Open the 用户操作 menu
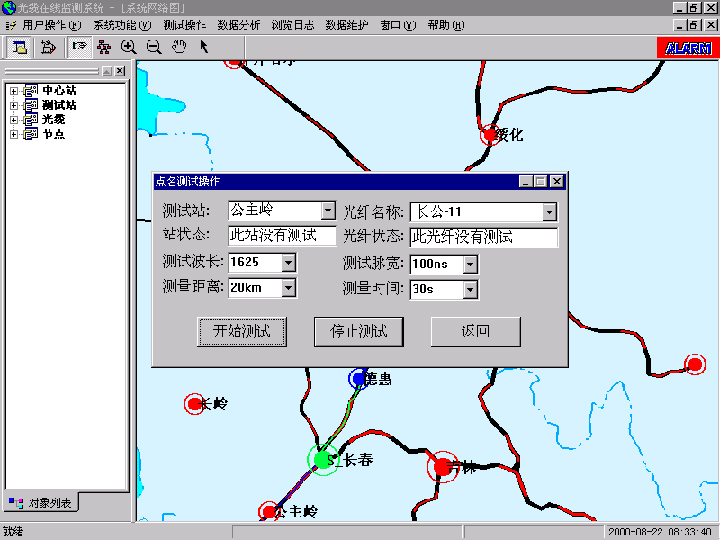The height and width of the screenshot is (540, 720). tap(51, 25)
